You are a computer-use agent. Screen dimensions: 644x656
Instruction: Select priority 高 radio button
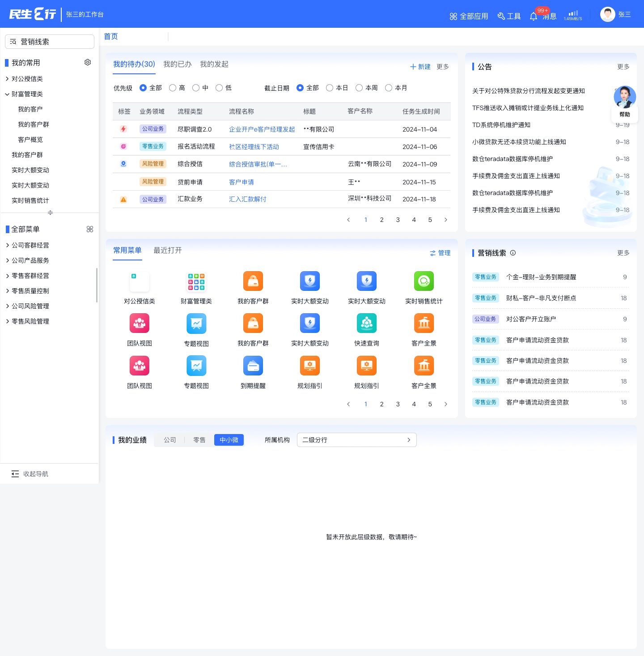[173, 88]
